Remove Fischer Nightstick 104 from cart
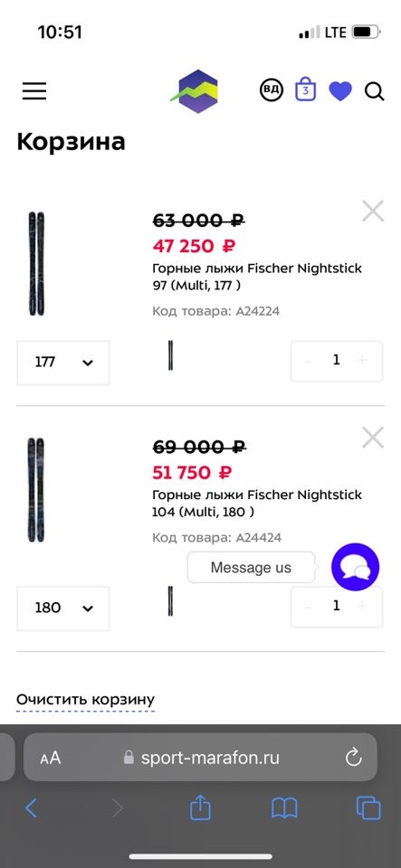The height and width of the screenshot is (868, 401). tap(373, 438)
